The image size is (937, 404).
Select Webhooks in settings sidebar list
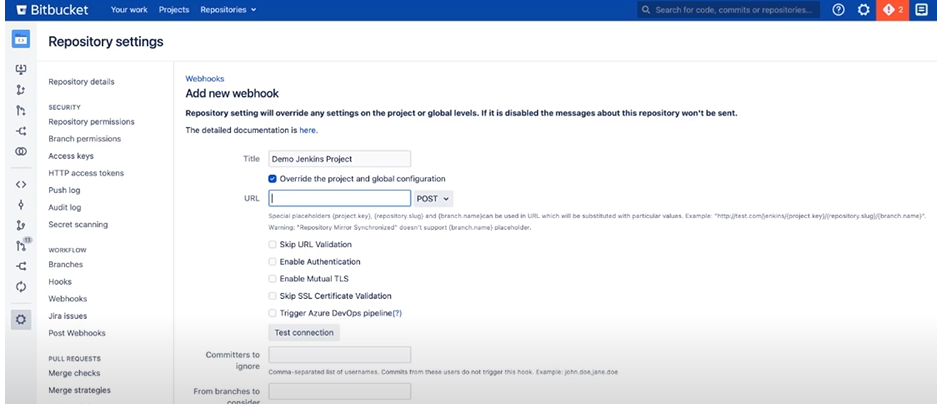pyautogui.click(x=68, y=299)
